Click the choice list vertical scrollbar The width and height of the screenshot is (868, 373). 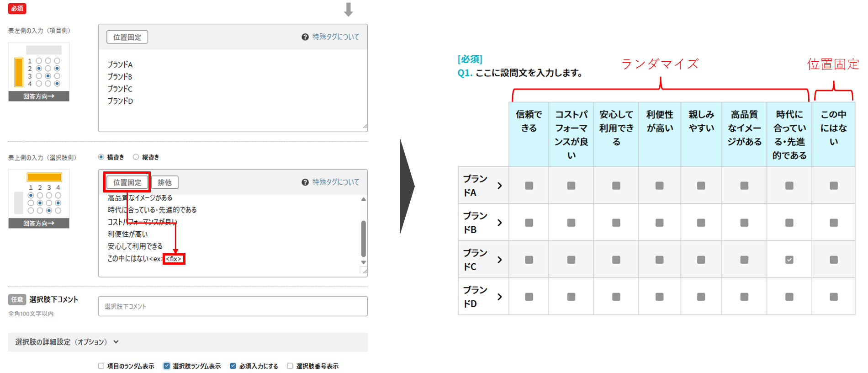click(x=363, y=238)
